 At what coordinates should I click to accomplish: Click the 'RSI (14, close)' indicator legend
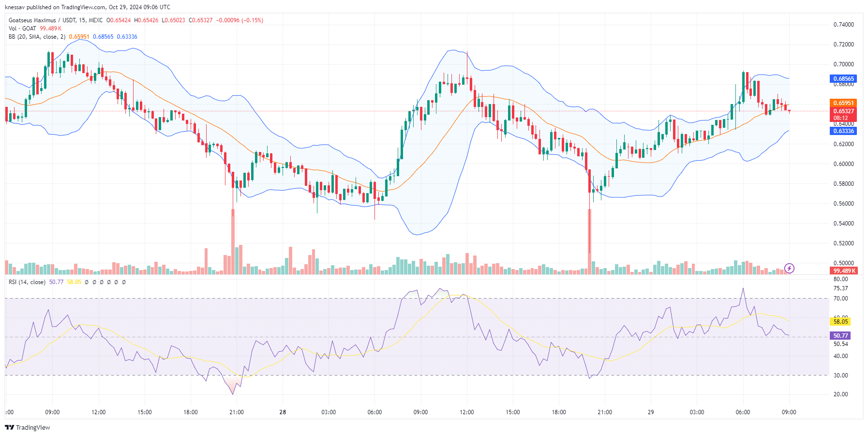click(27, 282)
